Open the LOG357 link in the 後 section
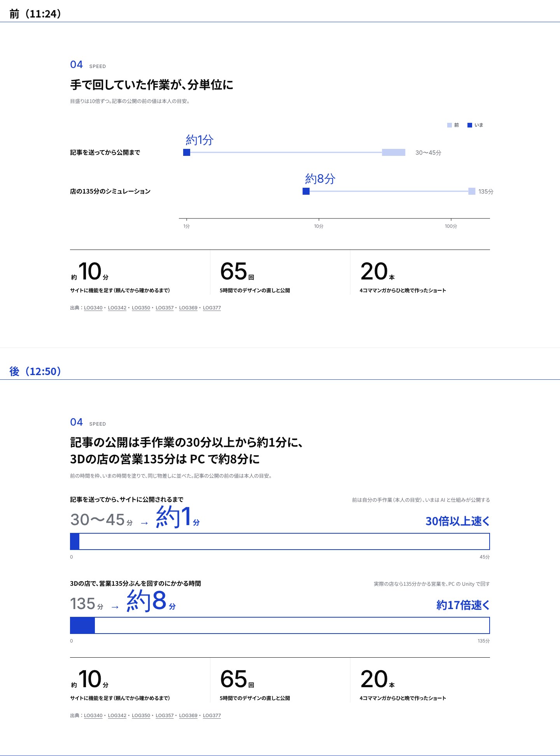 (x=164, y=716)
